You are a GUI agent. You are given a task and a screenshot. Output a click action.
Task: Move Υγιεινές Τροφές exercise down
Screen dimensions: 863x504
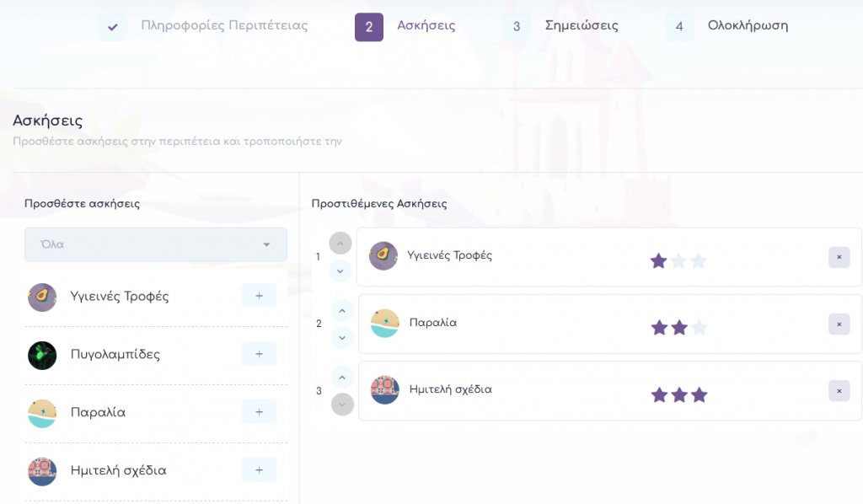click(340, 271)
